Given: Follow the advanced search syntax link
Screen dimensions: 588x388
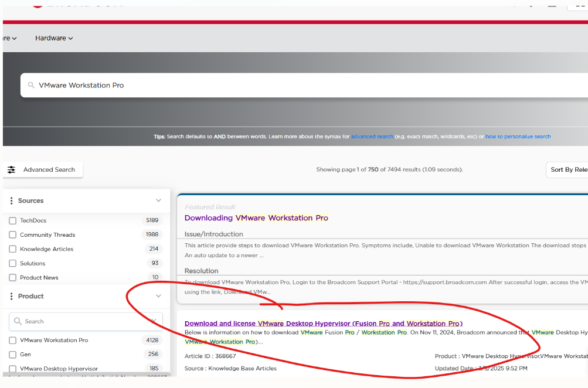Looking at the screenshot, I should tap(372, 137).
